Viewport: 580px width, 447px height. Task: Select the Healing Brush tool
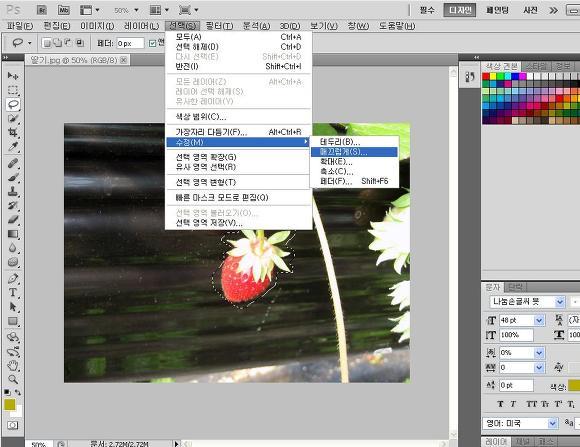click(x=13, y=163)
